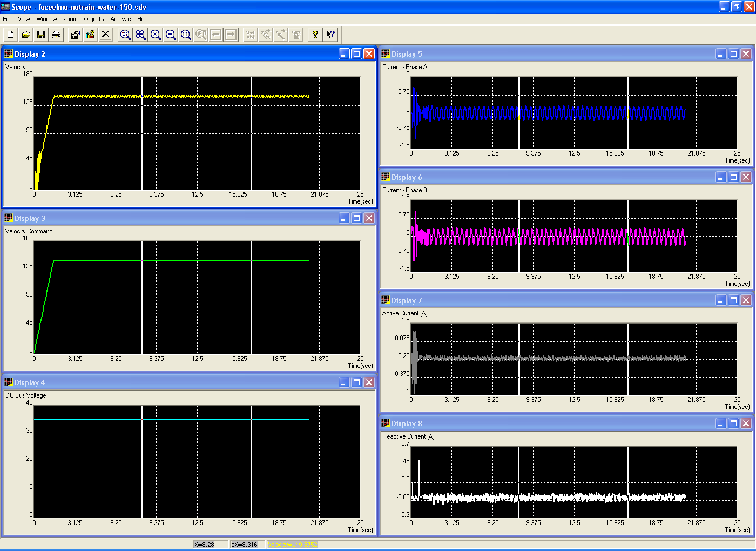
Task: Open the Window menu
Action: [x=46, y=19]
